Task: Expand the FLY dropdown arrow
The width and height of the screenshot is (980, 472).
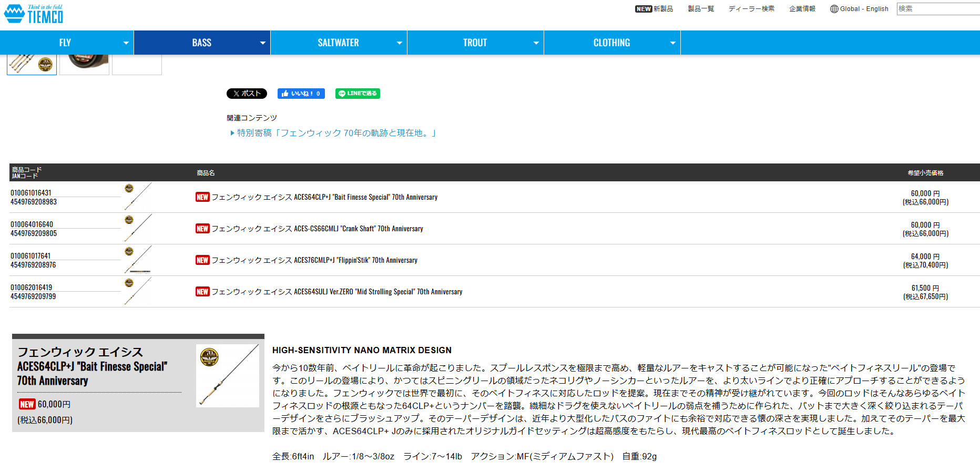Action: click(126, 43)
